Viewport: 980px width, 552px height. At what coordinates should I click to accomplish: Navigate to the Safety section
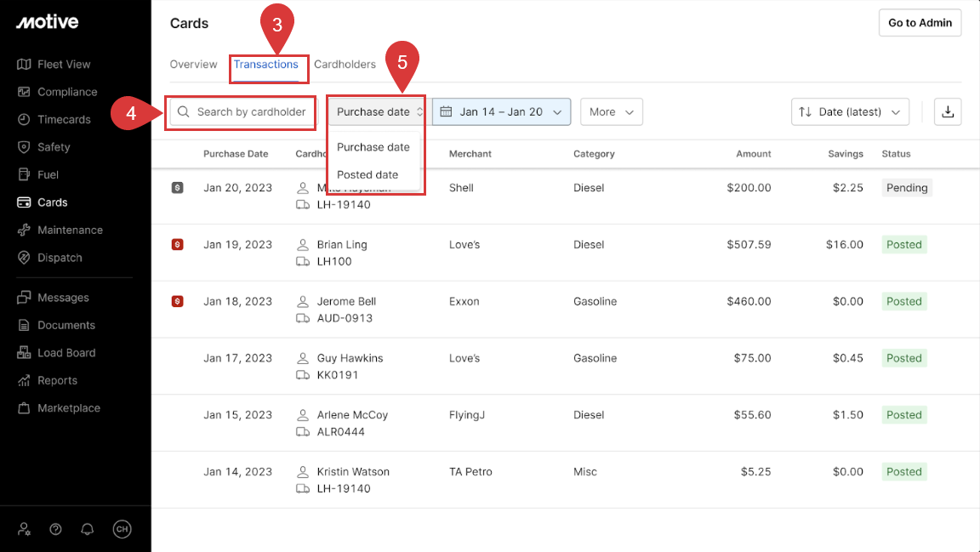(54, 146)
